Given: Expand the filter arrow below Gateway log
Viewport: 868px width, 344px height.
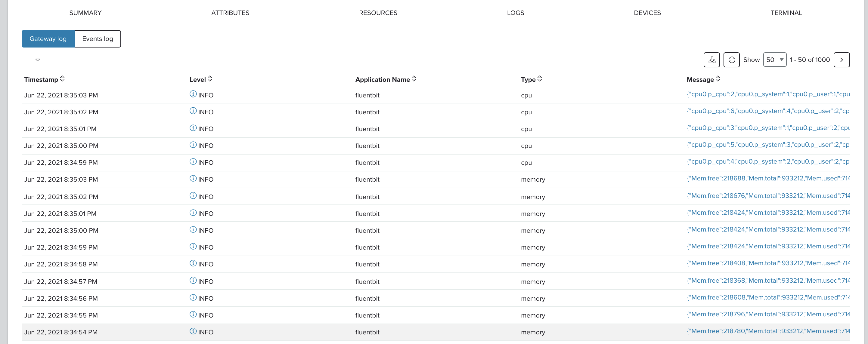Looking at the screenshot, I should click(38, 60).
